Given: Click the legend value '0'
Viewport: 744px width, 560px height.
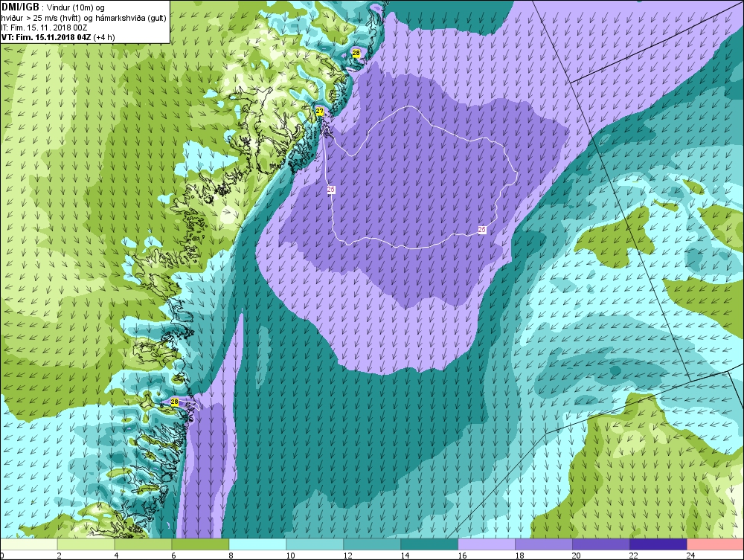Looking at the screenshot, I should 2,556.
